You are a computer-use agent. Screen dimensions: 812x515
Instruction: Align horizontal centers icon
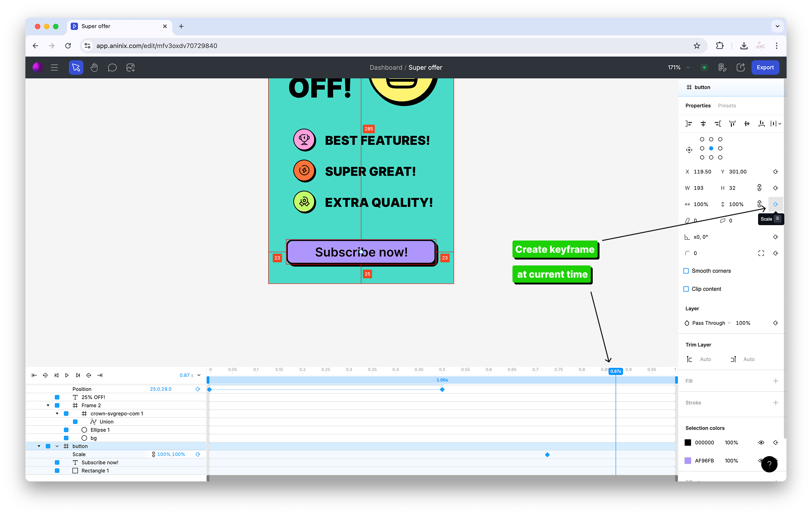click(703, 124)
